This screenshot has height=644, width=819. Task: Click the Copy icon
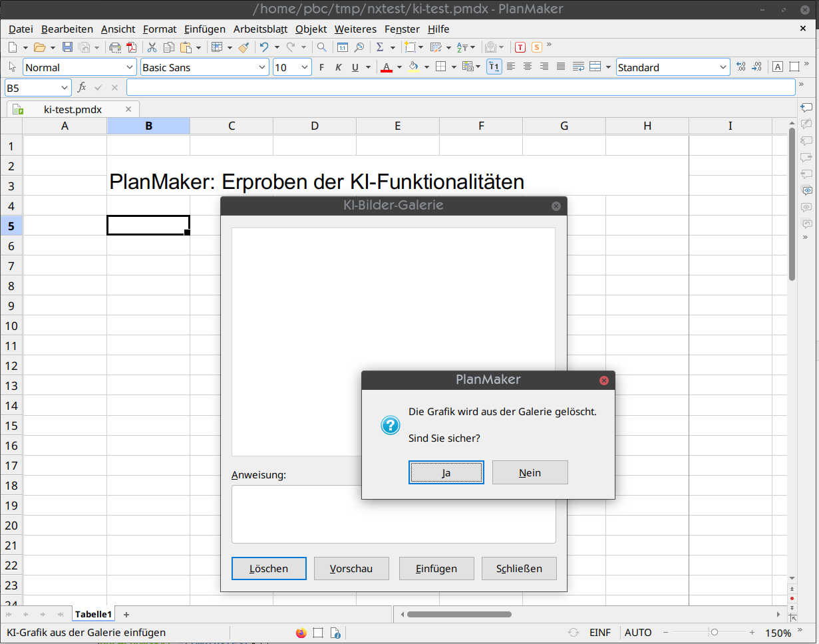(x=169, y=47)
